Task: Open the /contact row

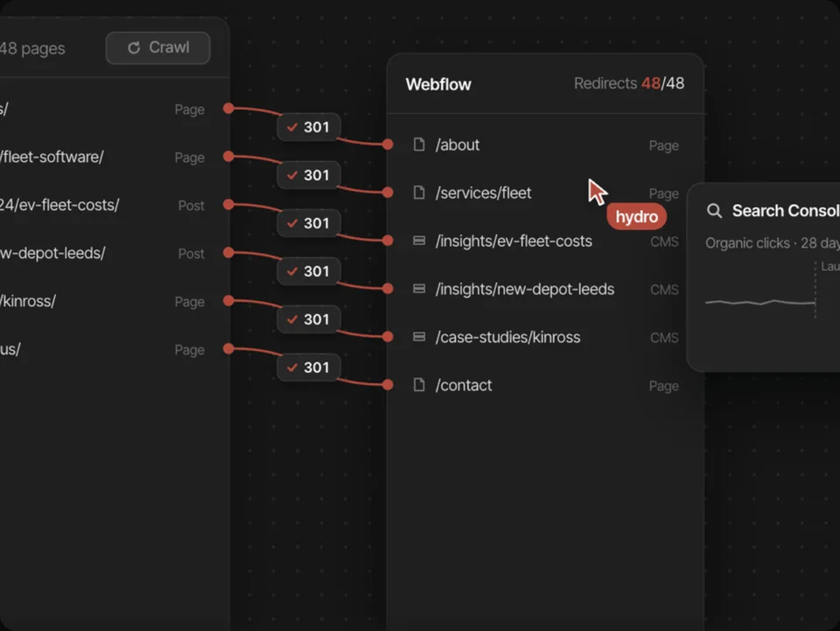Action: (x=545, y=385)
